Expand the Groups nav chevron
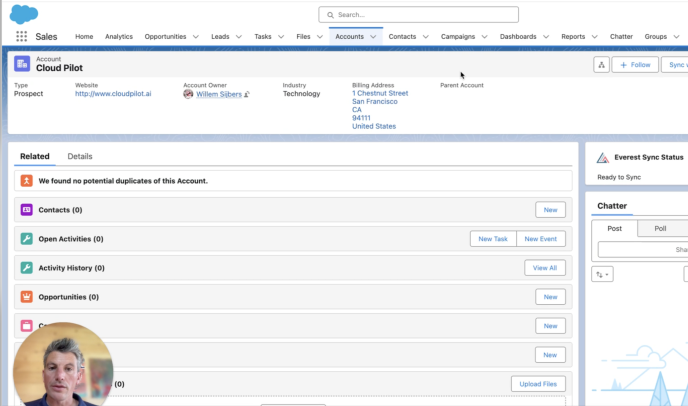 676,37
